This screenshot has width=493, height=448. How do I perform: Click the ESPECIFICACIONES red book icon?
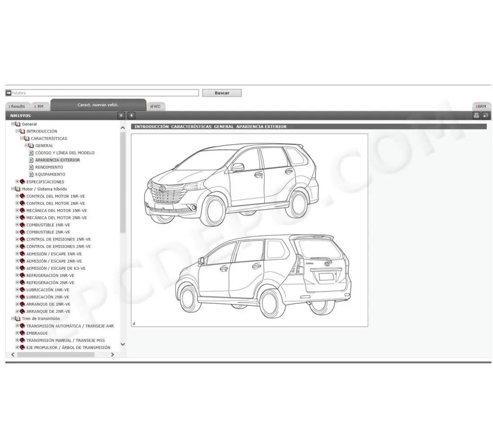coord(22,181)
